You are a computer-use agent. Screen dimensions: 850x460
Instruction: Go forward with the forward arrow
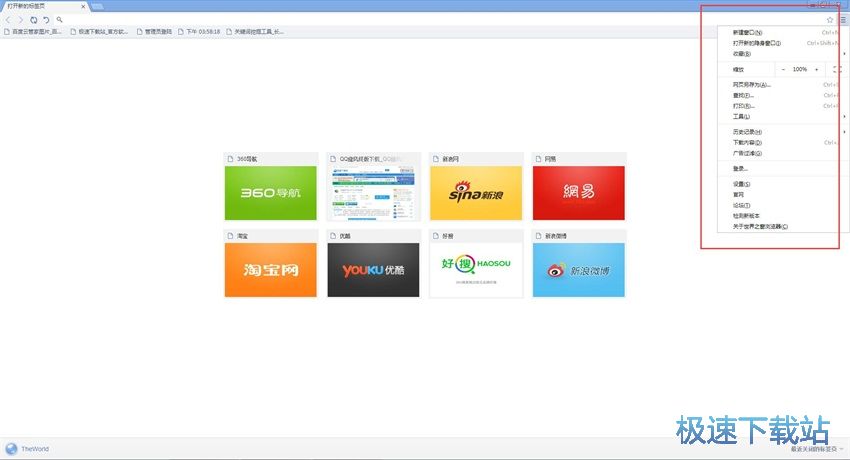(x=21, y=20)
